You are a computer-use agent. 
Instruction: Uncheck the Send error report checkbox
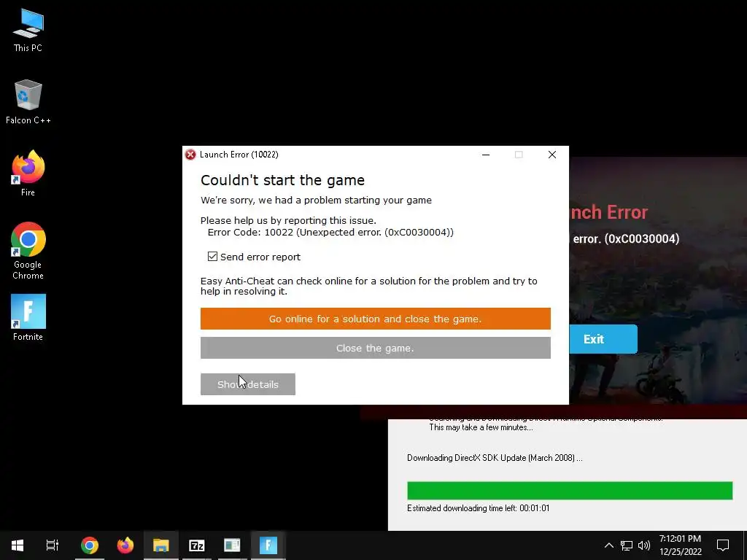[x=212, y=257]
